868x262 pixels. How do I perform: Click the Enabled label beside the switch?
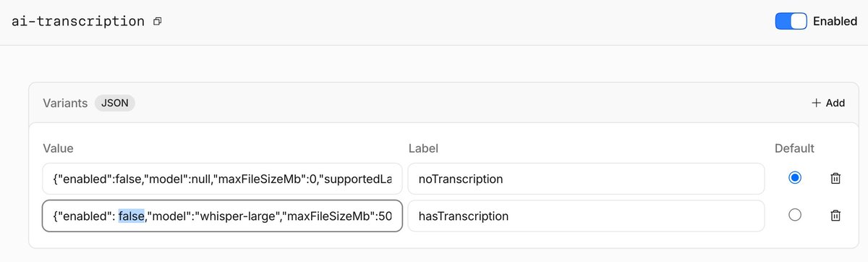(x=835, y=22)
